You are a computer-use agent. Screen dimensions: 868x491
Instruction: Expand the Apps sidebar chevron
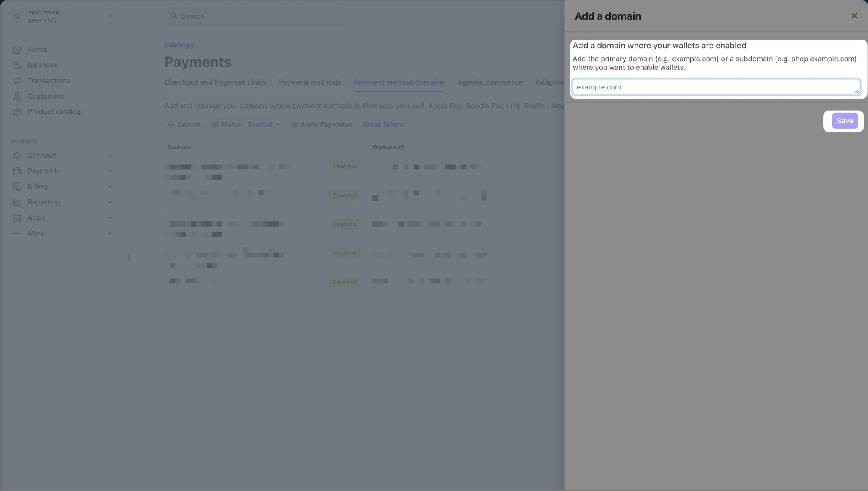(x=109, y=218)
